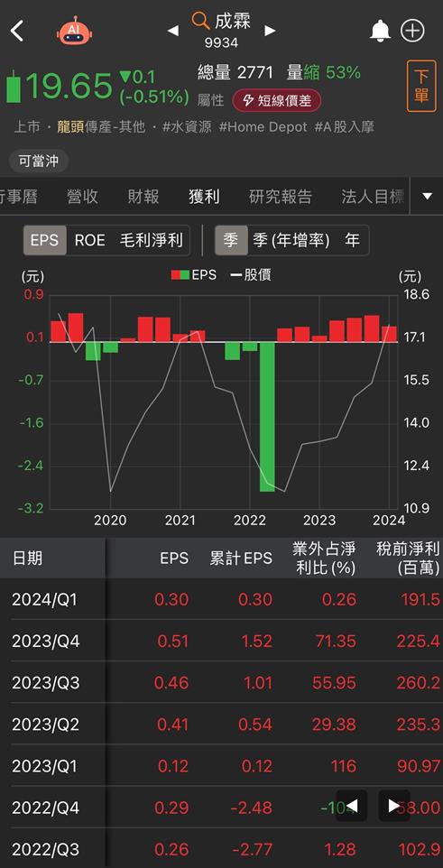Select the 2024/Q1 row date
443x868 pixels.
tap(45, 599)
